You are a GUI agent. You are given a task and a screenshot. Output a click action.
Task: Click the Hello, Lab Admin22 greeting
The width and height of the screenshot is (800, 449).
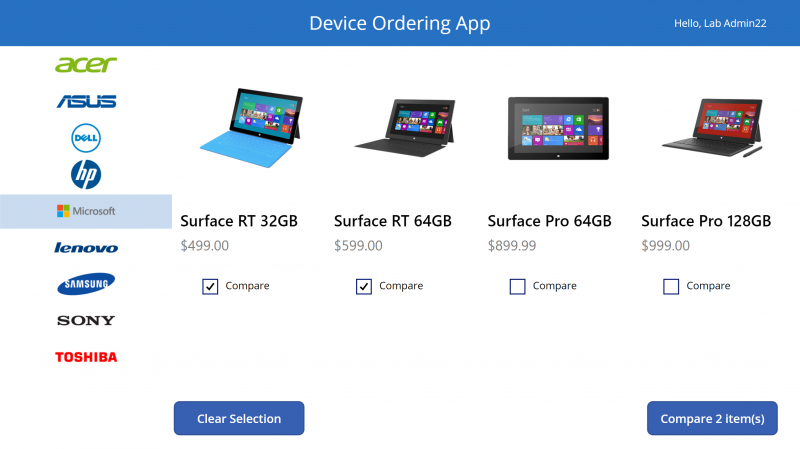tap(720, 23)
